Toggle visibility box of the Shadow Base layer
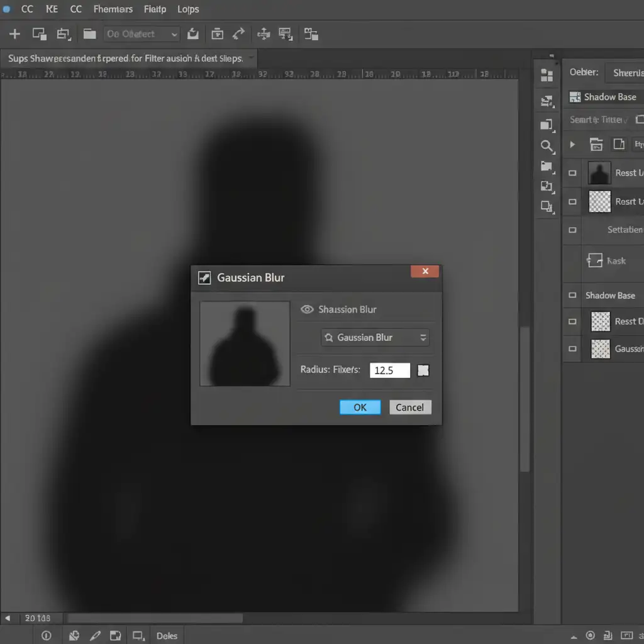 572,295
